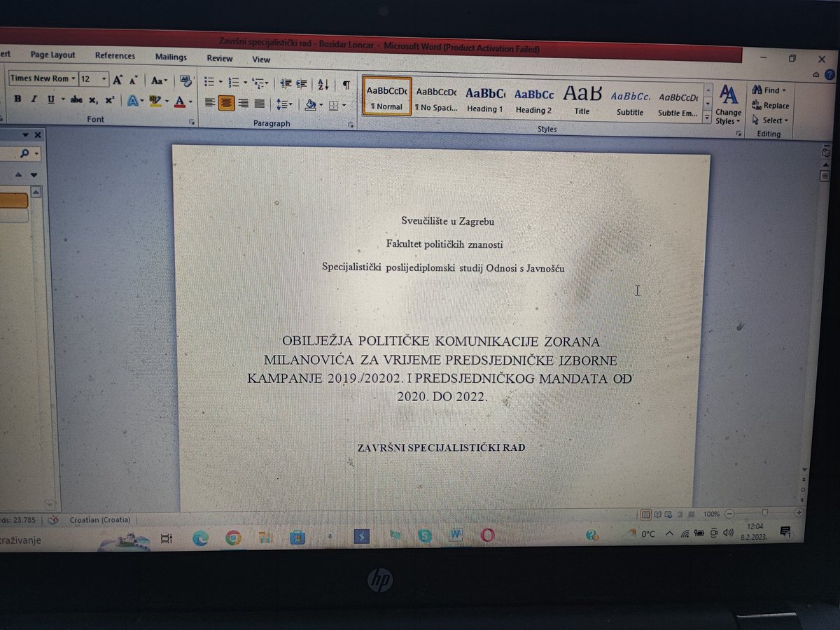The height and width of the screenshot is (630, 840).
Task: Open the Review tab
Action: point(219,59)
